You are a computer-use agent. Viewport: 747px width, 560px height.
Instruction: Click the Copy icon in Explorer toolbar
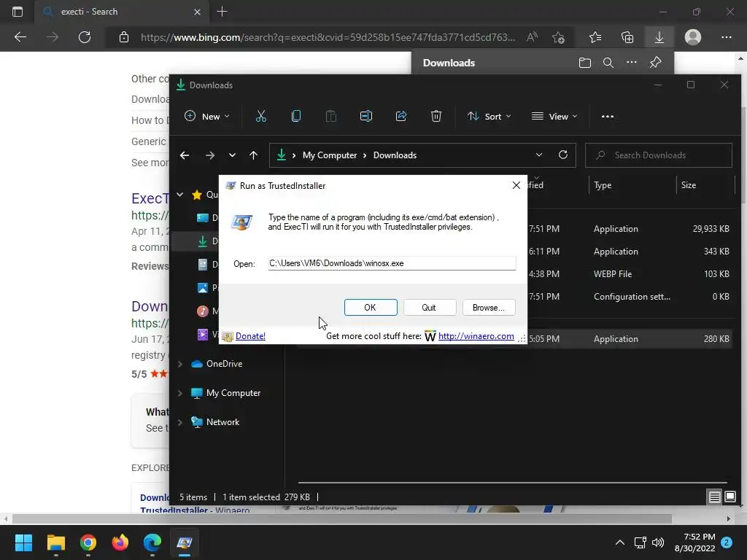click(296, 116)
